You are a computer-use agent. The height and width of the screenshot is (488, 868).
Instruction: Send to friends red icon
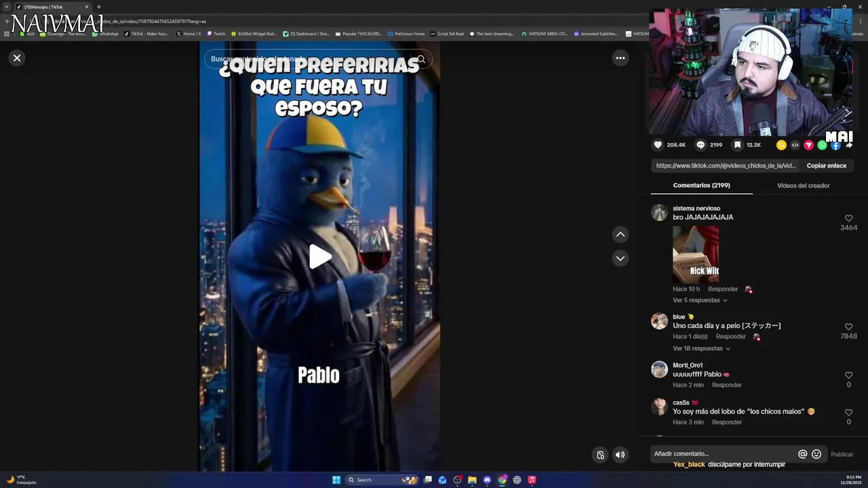click(808, 145)
